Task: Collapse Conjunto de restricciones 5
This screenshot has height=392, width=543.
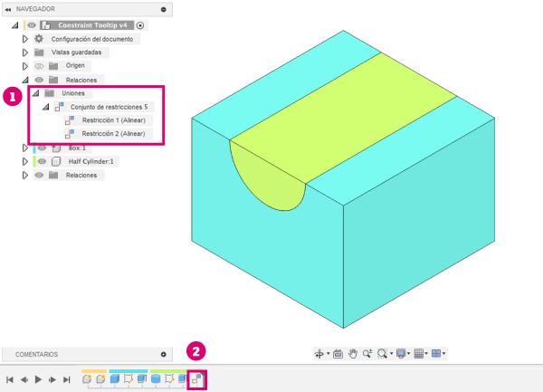Action: [x=46, y=107]
